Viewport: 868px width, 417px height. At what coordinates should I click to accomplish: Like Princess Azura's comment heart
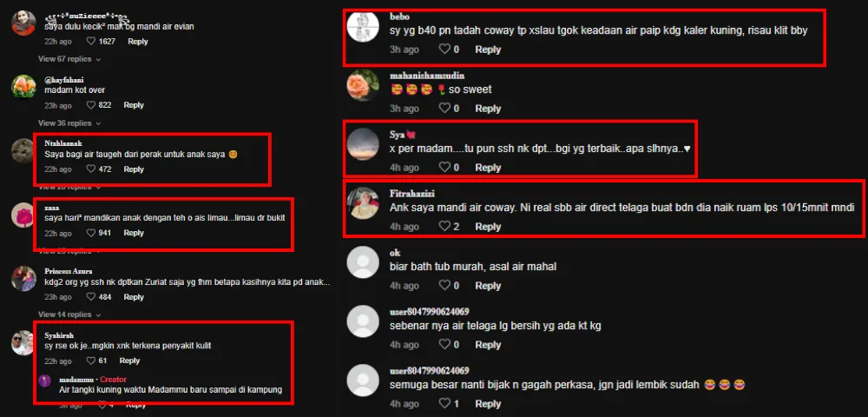point(91,297)
